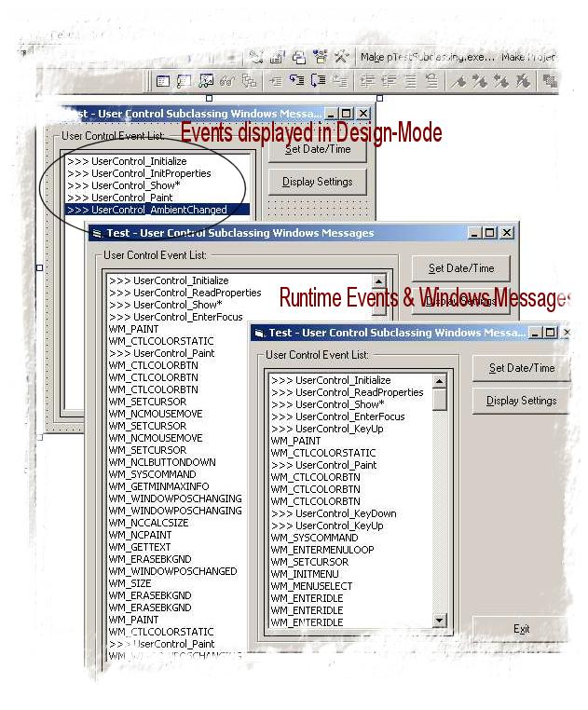This screenshot has width=588, height=710.
Task: Click the Project Explorer toolbar icon
Action: coord(256,58)
